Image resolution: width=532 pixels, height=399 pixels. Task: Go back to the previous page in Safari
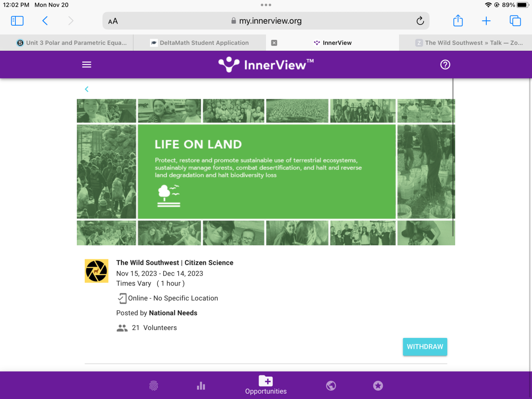pyautogui.click(x=45, y=21)
